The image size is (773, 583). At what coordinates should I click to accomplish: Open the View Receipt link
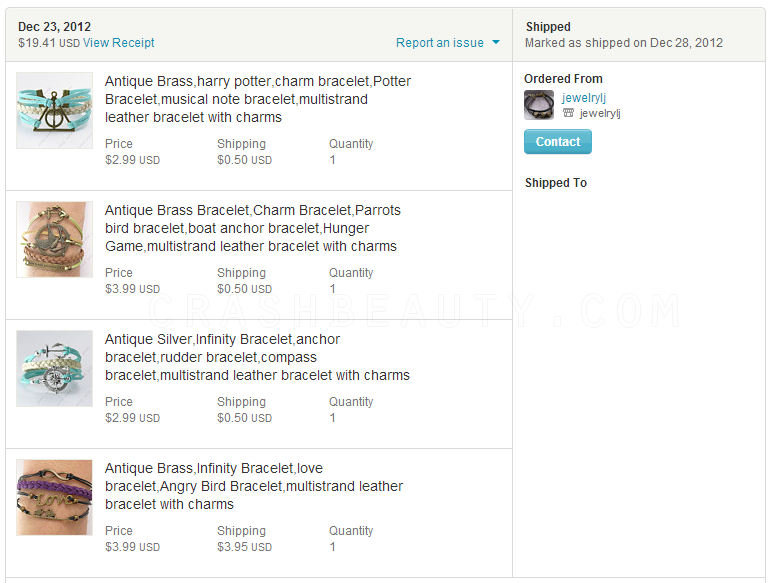tap(119, 43)
